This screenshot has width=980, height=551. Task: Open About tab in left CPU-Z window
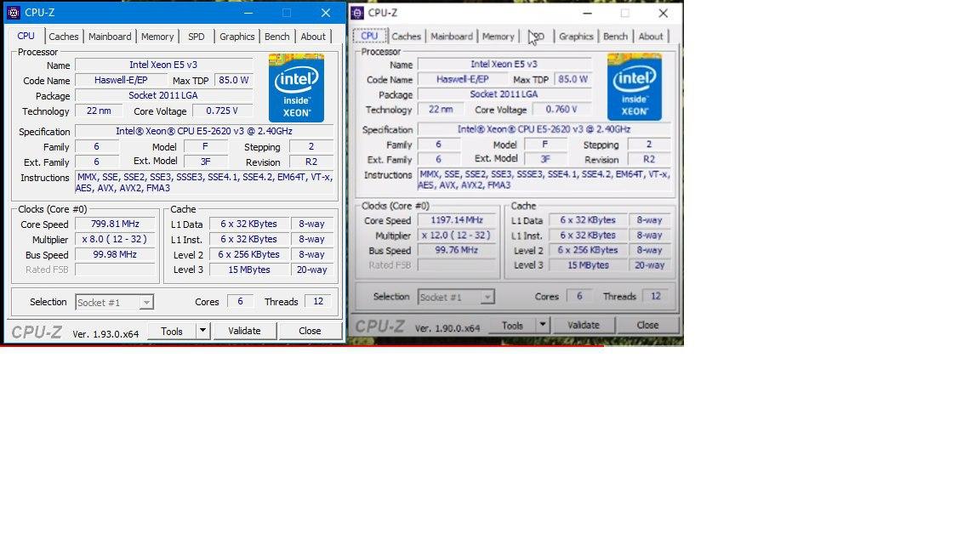pyautogui.click(x=313, y=37)
